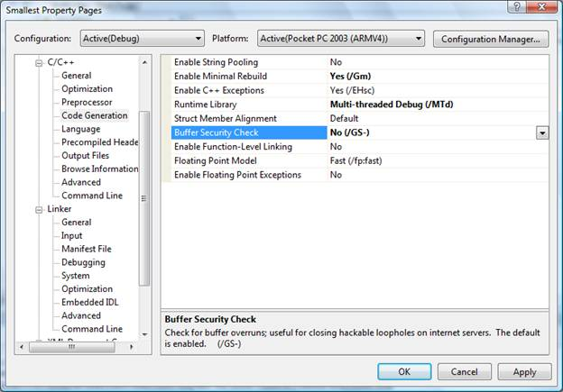Select Debugging tree item
This screenshot has width=563, height=392.
click(83, 262)
